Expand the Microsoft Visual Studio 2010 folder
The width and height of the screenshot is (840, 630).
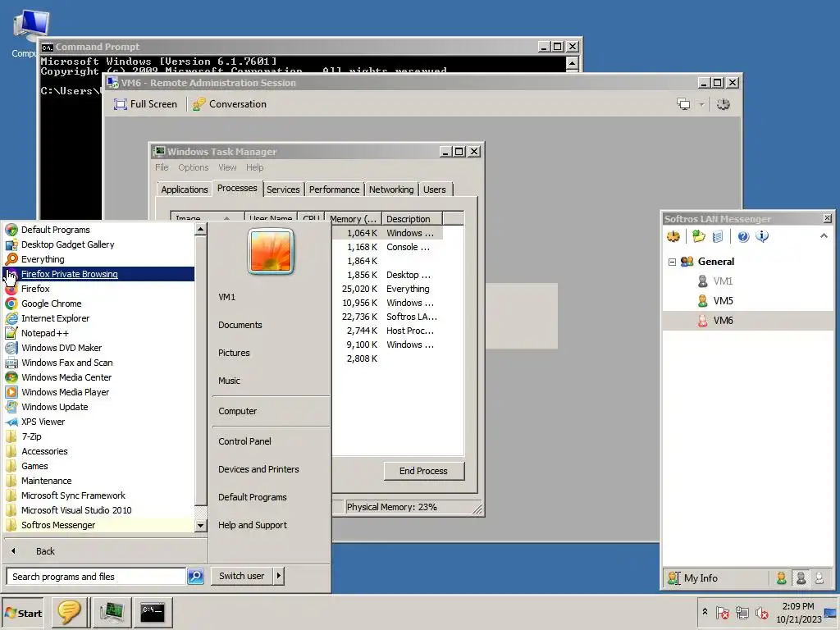pyautogui.click(x=99, y=510)
